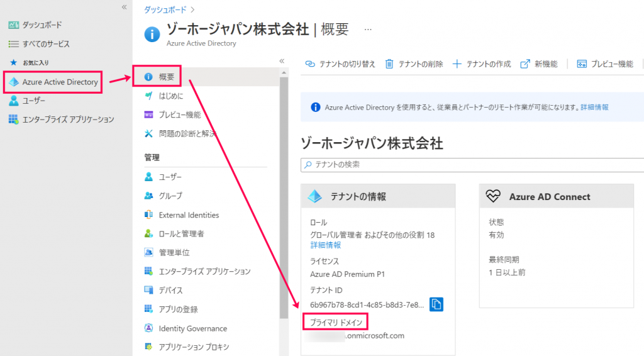
Task: Open the more options ellipsis beside 概要 title
Action: [368, 30]
